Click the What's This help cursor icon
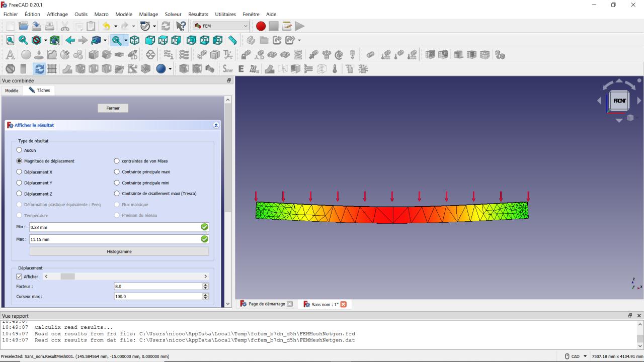The height and width of the screenshot is (362, 644). (181, 26)
